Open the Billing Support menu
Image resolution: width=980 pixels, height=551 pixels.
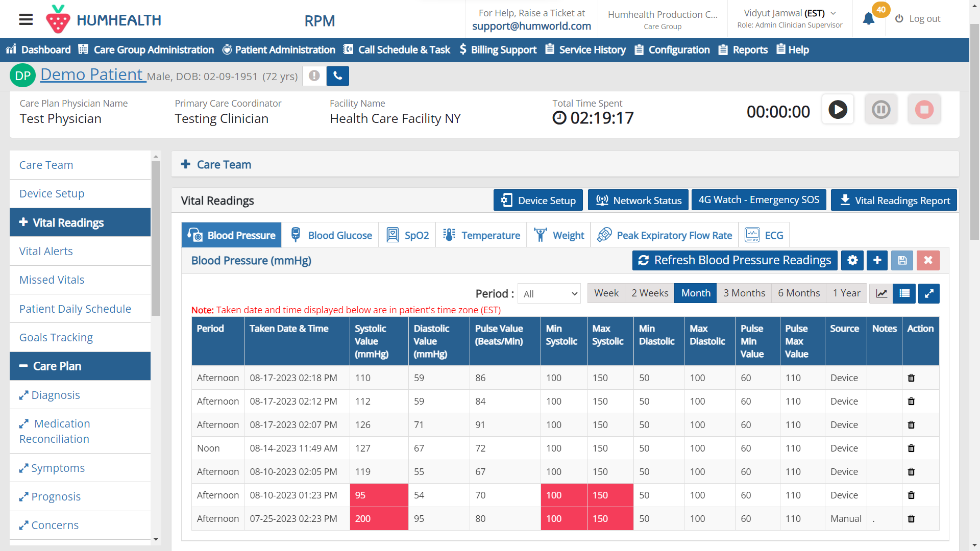point(497,49)
